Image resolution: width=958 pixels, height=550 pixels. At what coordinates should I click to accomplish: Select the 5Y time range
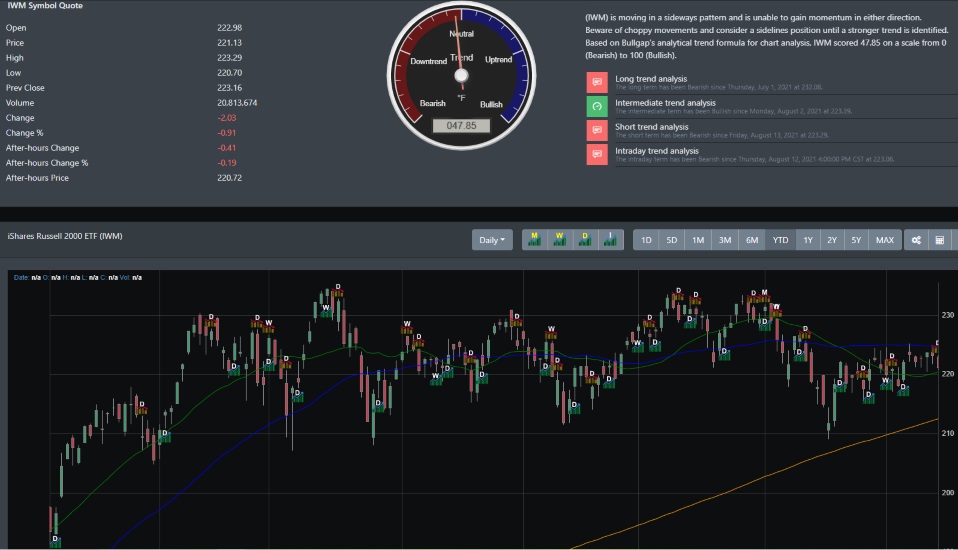tap(856, 240)
